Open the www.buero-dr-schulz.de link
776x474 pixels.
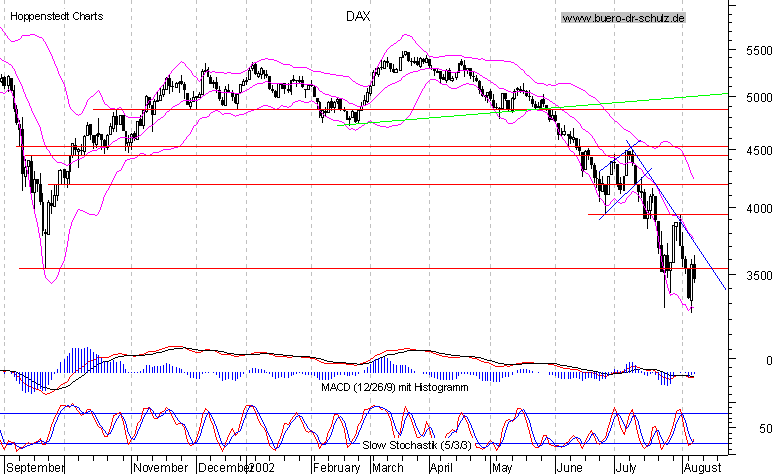[x=624, y=18]
